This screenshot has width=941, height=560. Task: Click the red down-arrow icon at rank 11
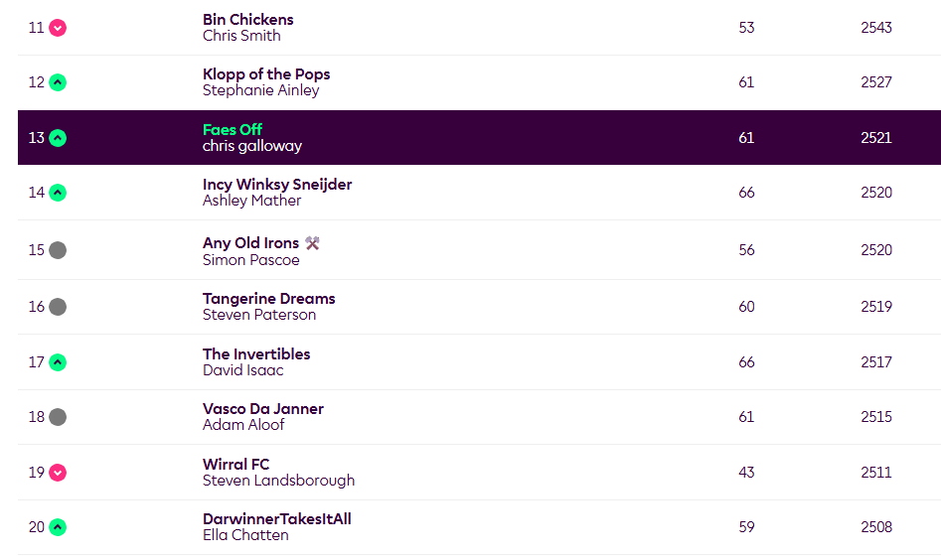point(58,28)
